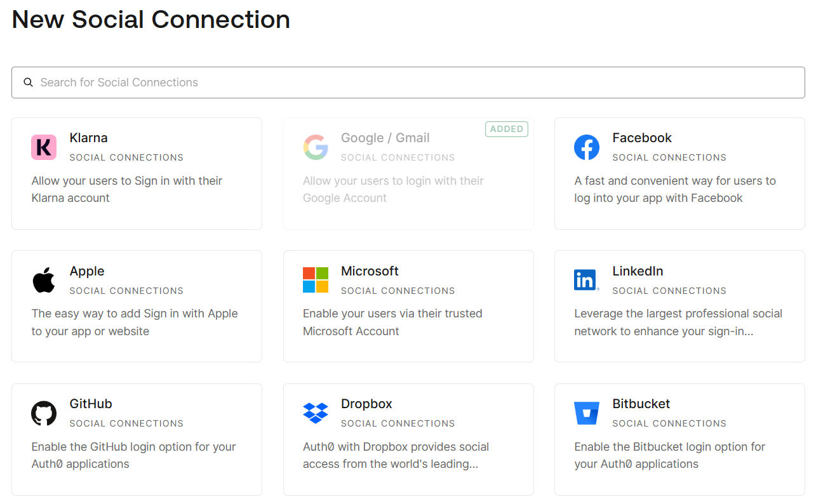Click the Dropbox blue box logo
The image size is (816, 504).
point(316,413)
